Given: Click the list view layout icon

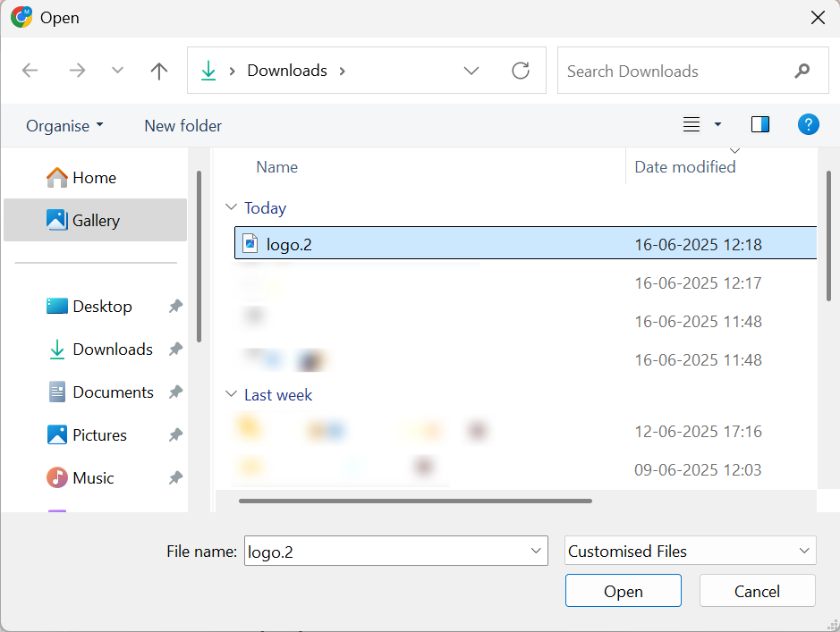Looking at the screenshot, I should click(692, 125).
